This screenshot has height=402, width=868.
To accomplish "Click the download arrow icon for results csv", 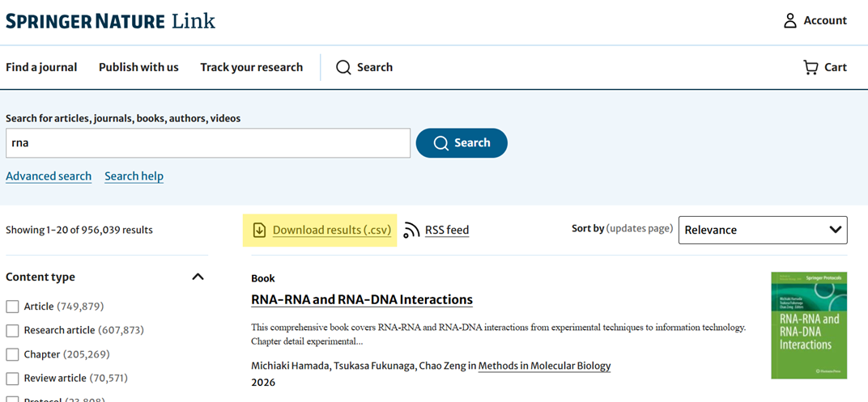I will coord(259,230).
